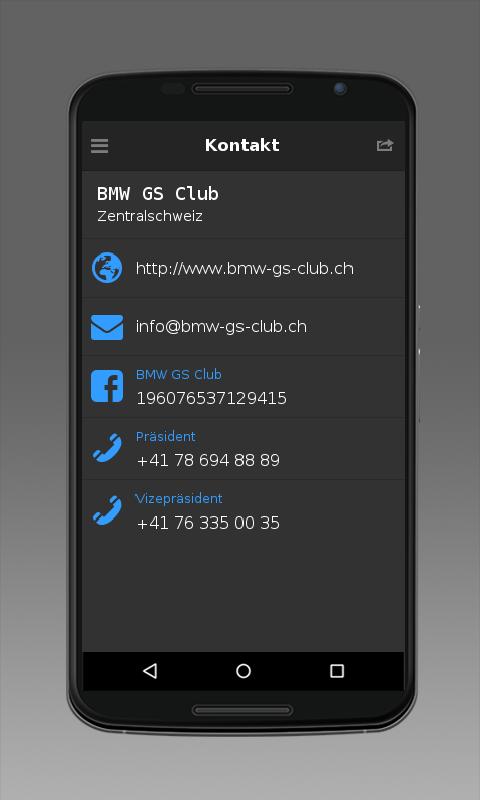Click the Vizepräsident phone icon
Image resolution: width=480 pixels, height=800 pixels.
tap(107, 510)
